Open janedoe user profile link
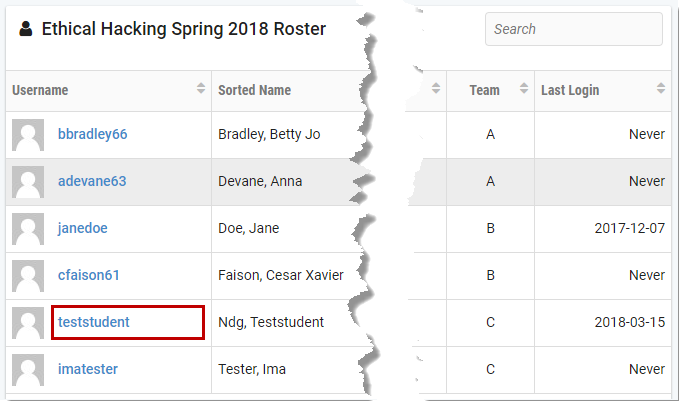 pyautogui.click(x=83, y=228)
